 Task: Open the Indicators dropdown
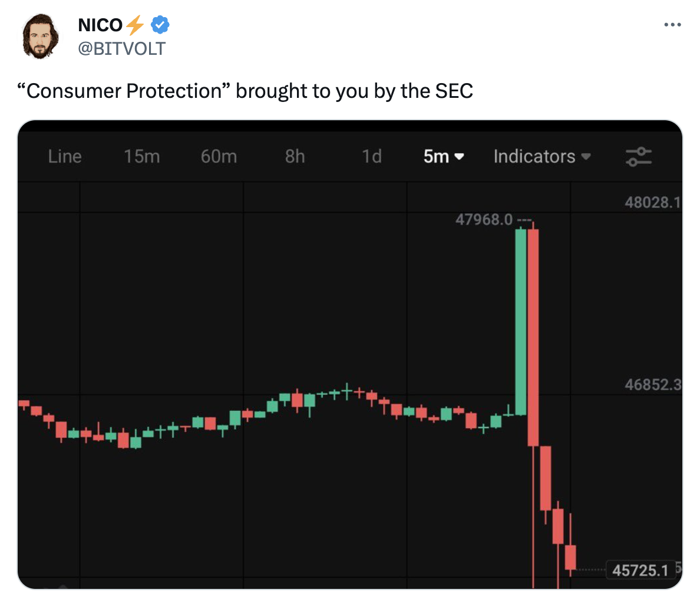(x=541, y=156)
